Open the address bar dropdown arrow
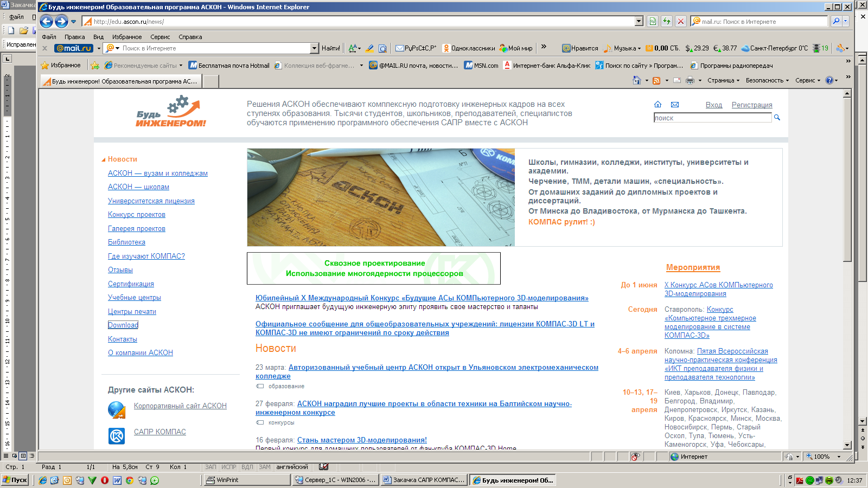 (639, 21)
